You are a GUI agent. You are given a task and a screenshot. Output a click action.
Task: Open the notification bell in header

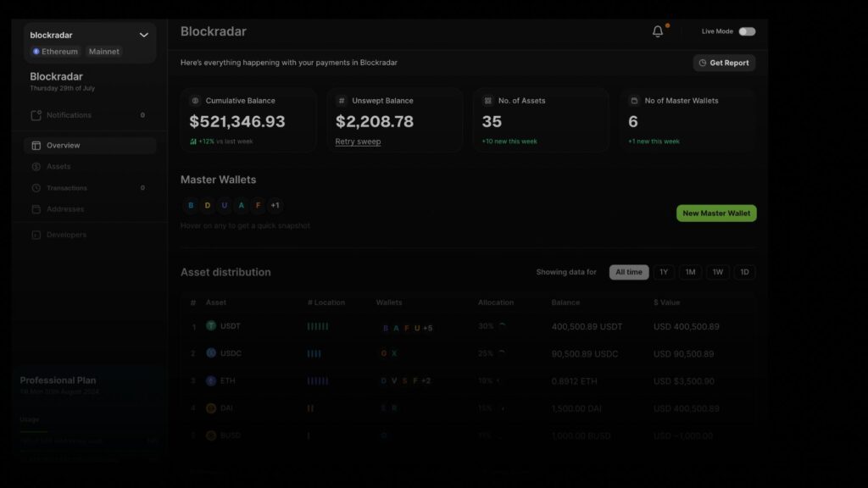[x=658, y=31]
